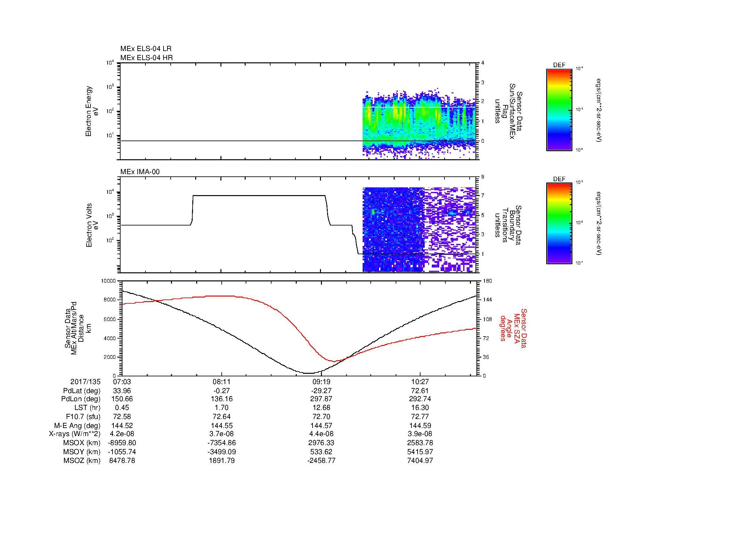This screenshot has width=756, height=534.
Task: Click the LST value '12.68'
Action: click(x=321, y=408)
